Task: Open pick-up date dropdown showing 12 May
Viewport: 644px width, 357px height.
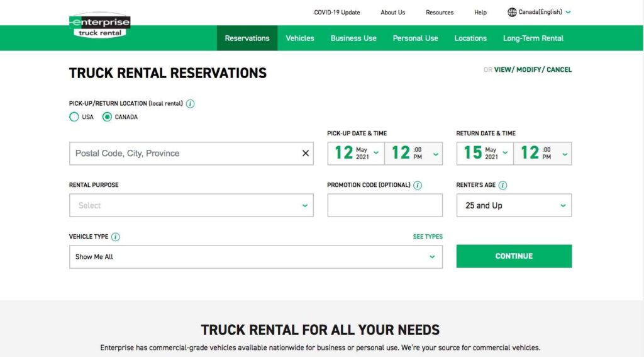Action: tap(356, 154)
